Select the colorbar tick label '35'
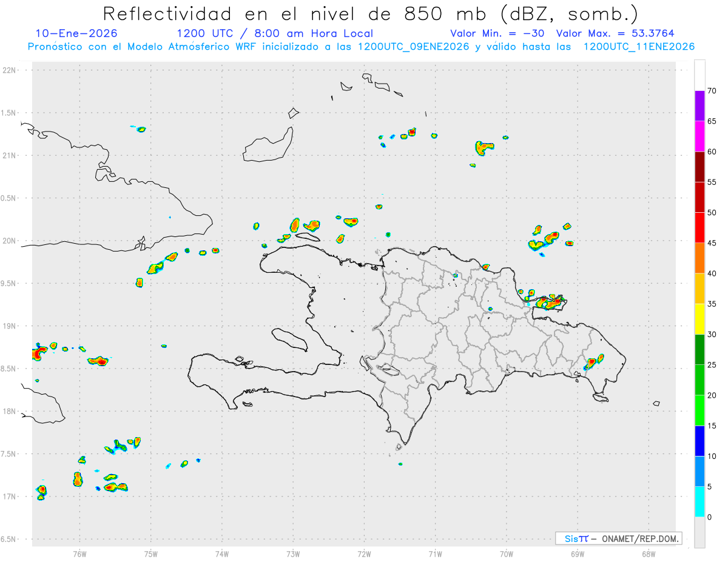The width and height of the screenshot is (728, 562). (x=712, y=304)
